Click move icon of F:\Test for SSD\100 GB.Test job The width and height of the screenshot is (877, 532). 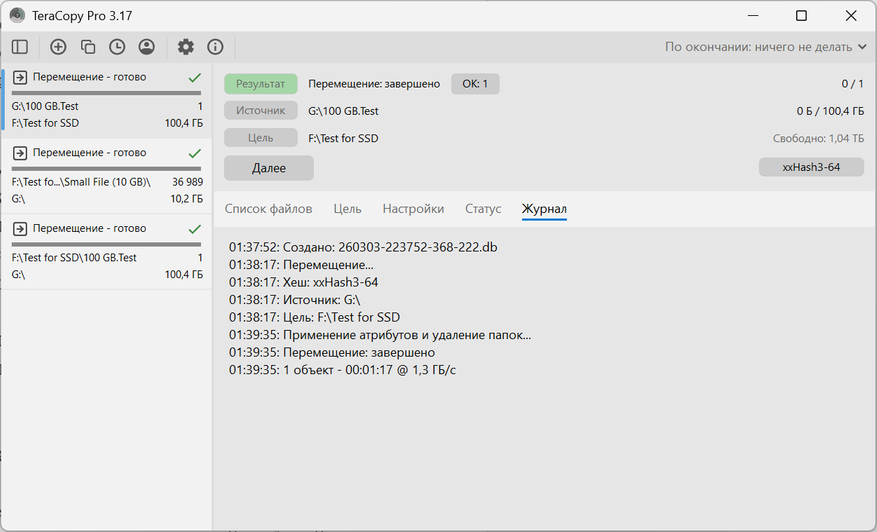coord(20,228)
